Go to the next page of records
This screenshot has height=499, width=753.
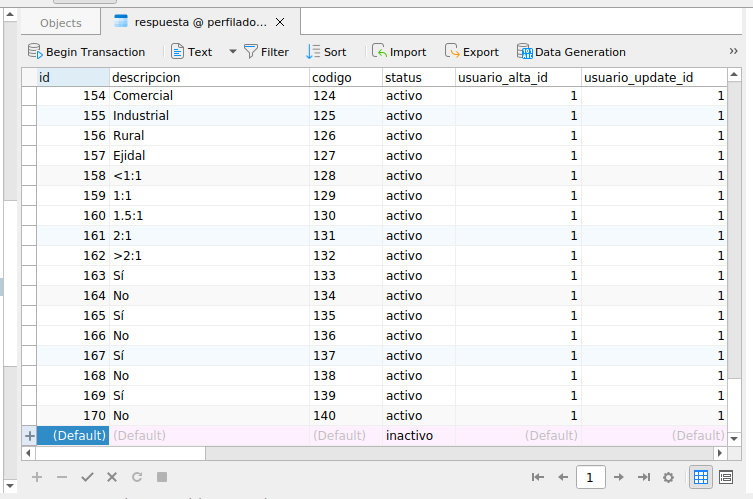(619, 478)
